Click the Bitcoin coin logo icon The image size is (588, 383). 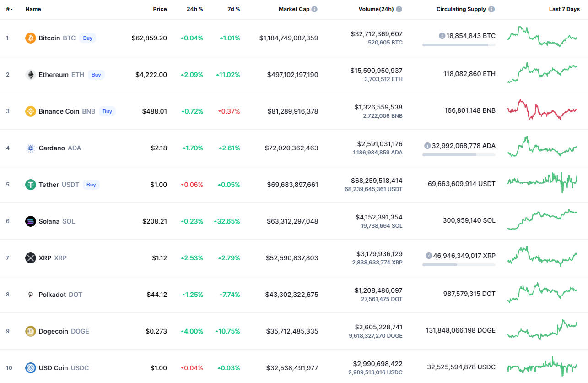pos(31,38)
